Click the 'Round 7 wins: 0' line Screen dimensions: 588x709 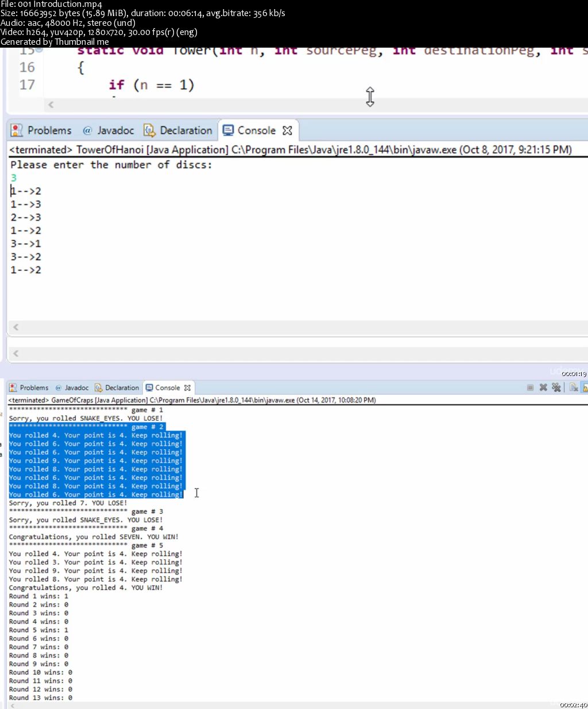pyautogui.click(x=38, y=647)
